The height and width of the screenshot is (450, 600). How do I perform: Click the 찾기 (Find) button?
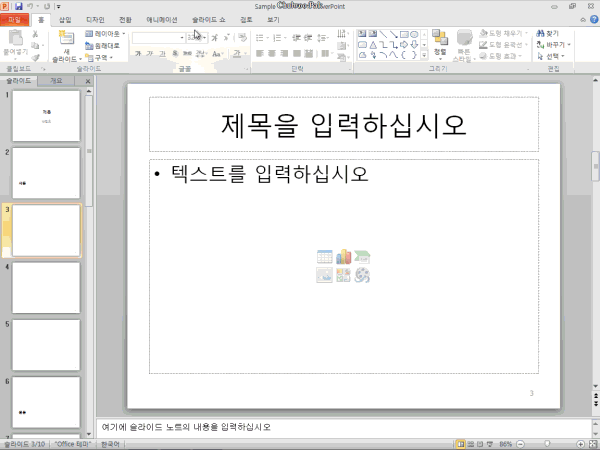pos(548,34)
